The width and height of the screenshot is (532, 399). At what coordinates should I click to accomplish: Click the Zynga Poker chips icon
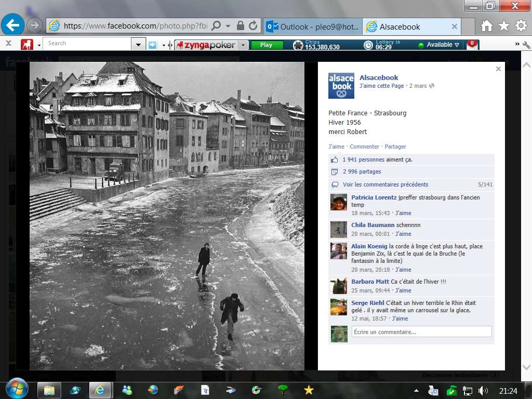[298, 45]
